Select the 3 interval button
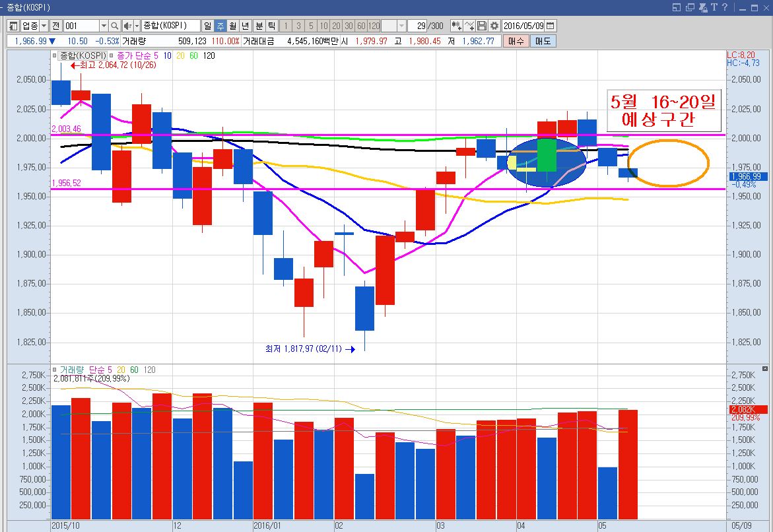 coord(298,26)
